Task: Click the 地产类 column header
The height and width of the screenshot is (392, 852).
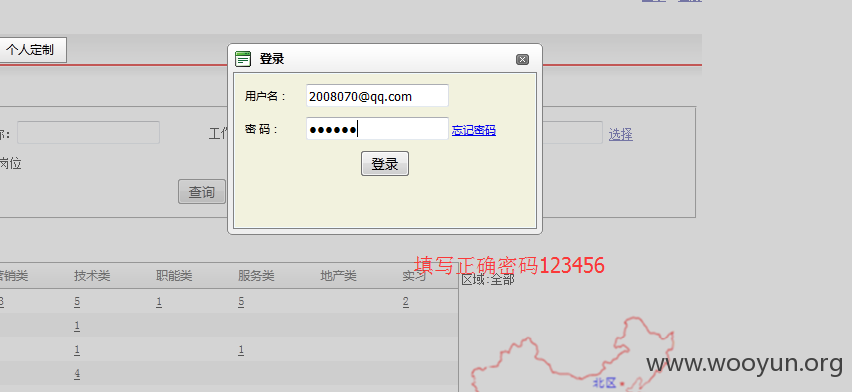Action: coord(339,276)
